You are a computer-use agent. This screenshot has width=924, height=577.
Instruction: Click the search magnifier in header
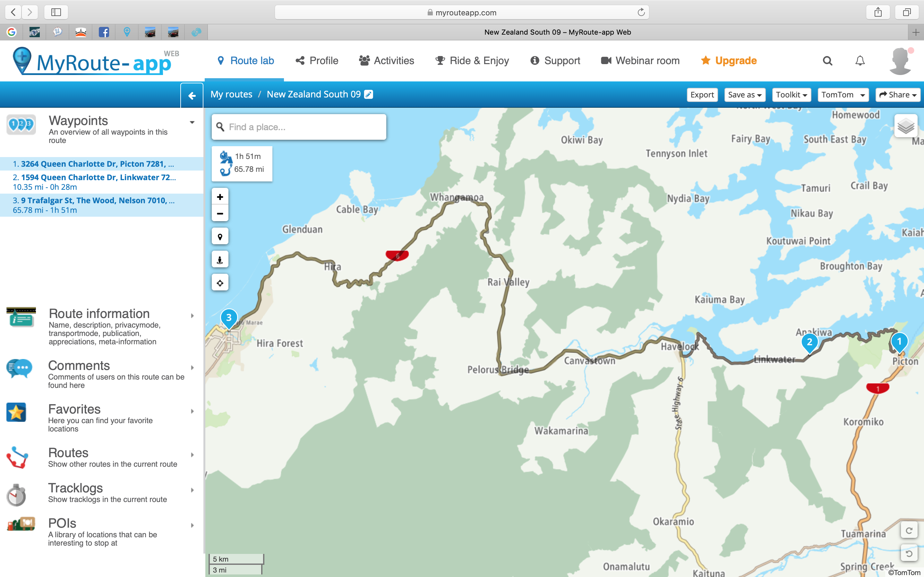coord(827,61)
